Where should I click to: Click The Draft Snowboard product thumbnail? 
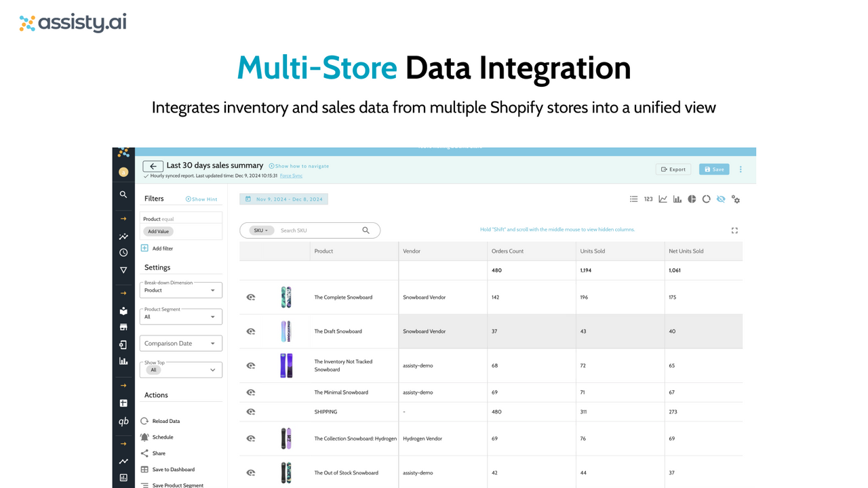(286, 331)
